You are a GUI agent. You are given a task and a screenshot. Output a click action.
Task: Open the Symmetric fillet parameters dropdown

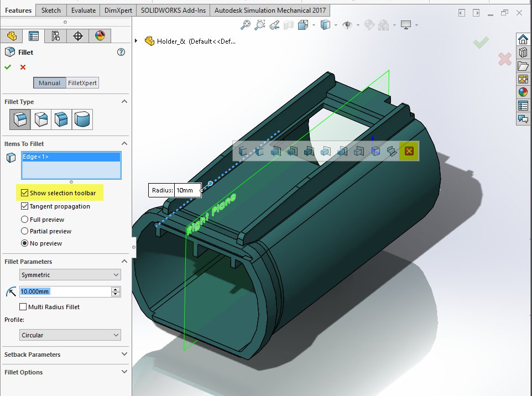click(x=70, y=274)
